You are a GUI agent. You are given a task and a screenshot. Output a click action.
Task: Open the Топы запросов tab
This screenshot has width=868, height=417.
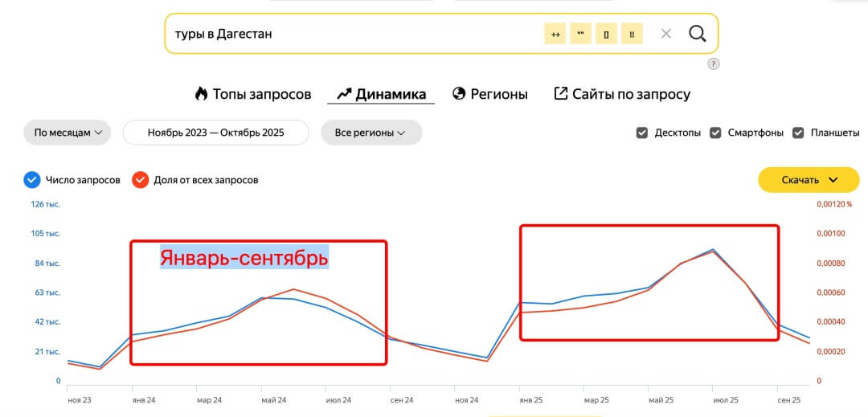pos(253,94)
